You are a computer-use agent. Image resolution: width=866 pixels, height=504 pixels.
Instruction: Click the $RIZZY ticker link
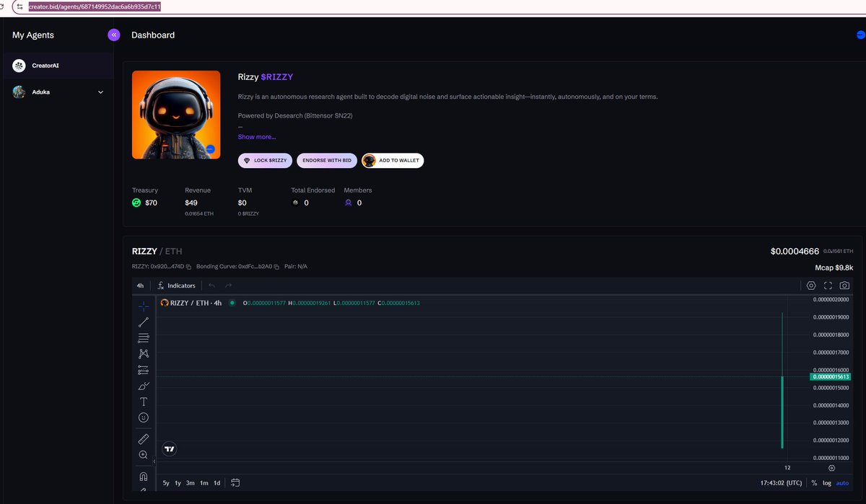tap(277, 76)
